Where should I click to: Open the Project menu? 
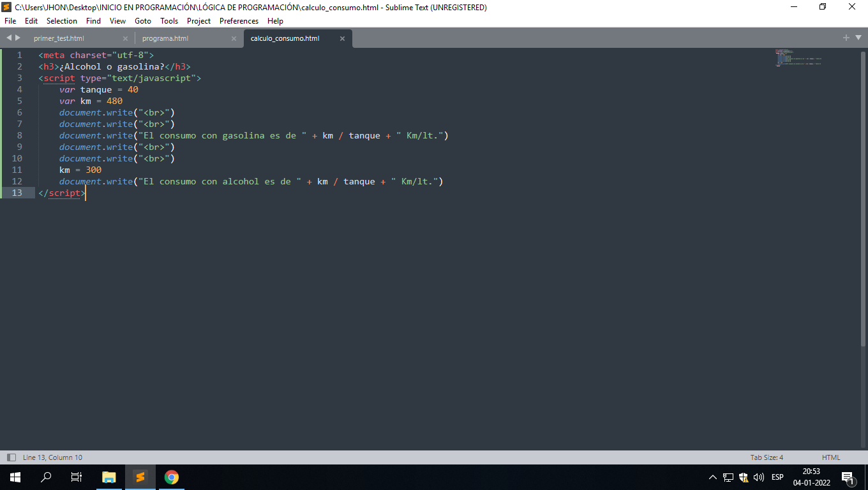(198, 21)
